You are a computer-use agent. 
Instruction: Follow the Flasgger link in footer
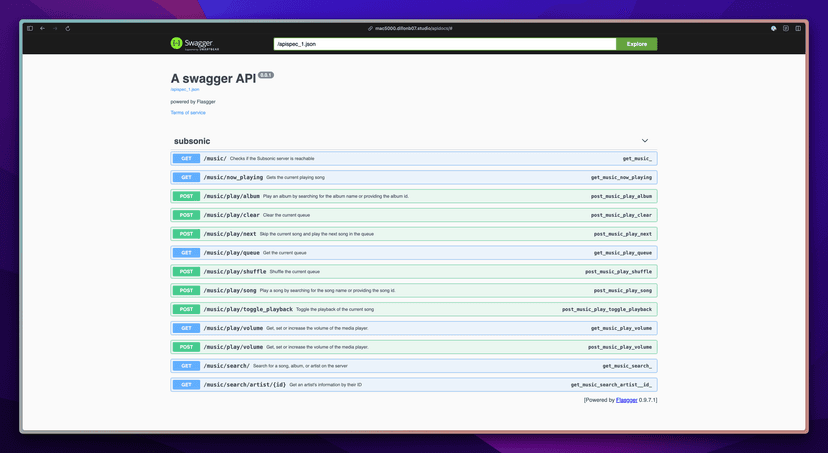[627, 400]
